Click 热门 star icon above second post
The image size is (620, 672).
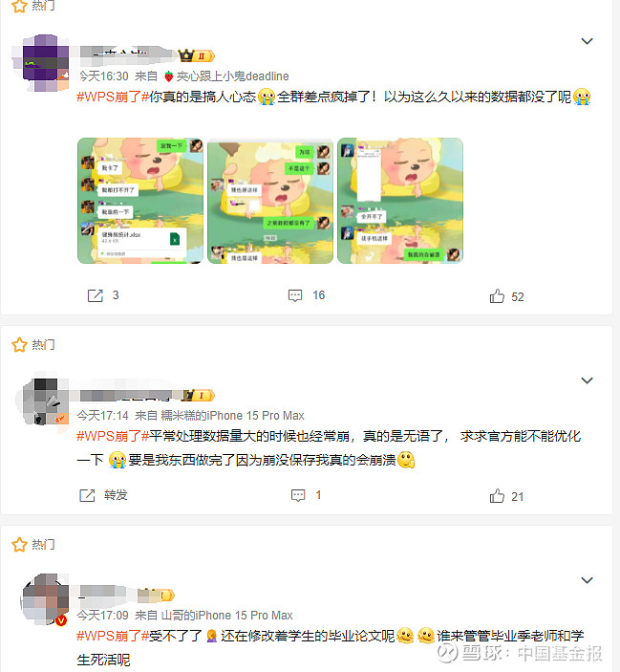pos(19,344)
